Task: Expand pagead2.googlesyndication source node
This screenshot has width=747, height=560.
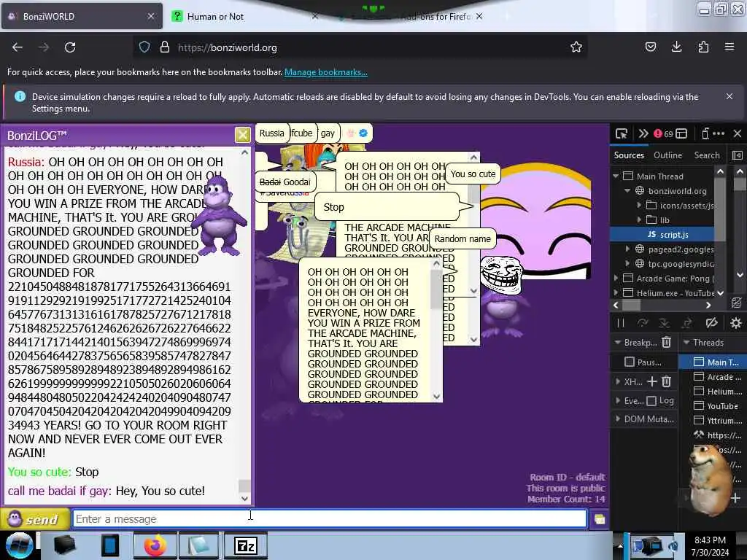Action: [627, 249]
